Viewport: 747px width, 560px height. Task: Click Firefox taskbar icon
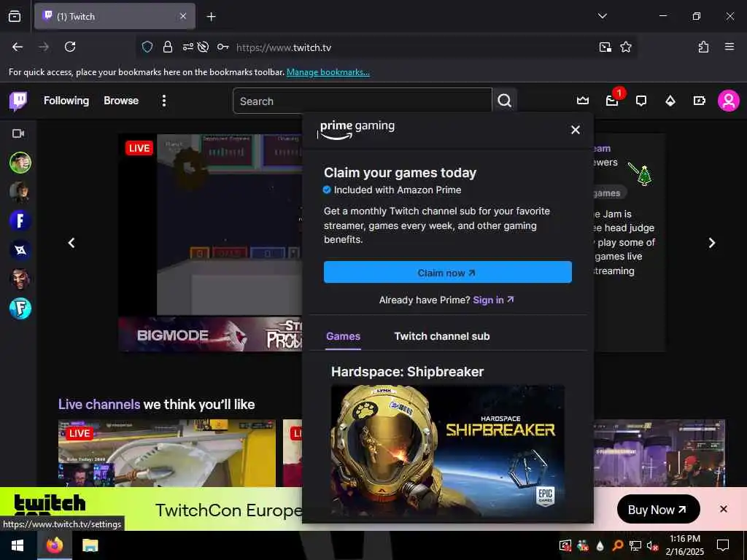[54, 545]
